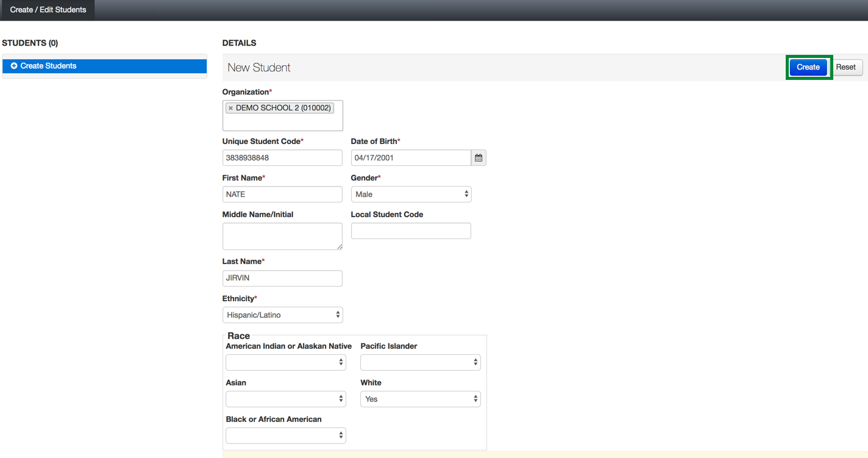Expand the Ethnicity dropdown
The height and width of the screenshot is (458, 868).
282,315
